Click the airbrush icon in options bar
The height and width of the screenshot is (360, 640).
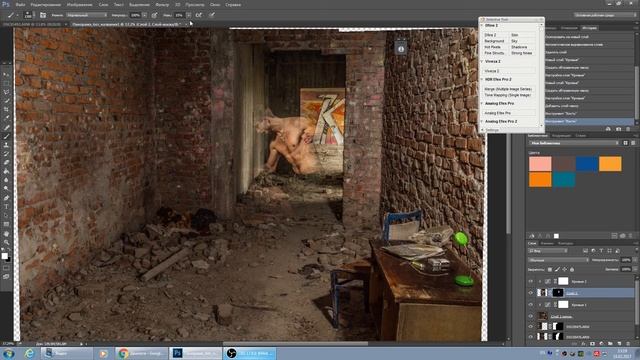(198, 15)
